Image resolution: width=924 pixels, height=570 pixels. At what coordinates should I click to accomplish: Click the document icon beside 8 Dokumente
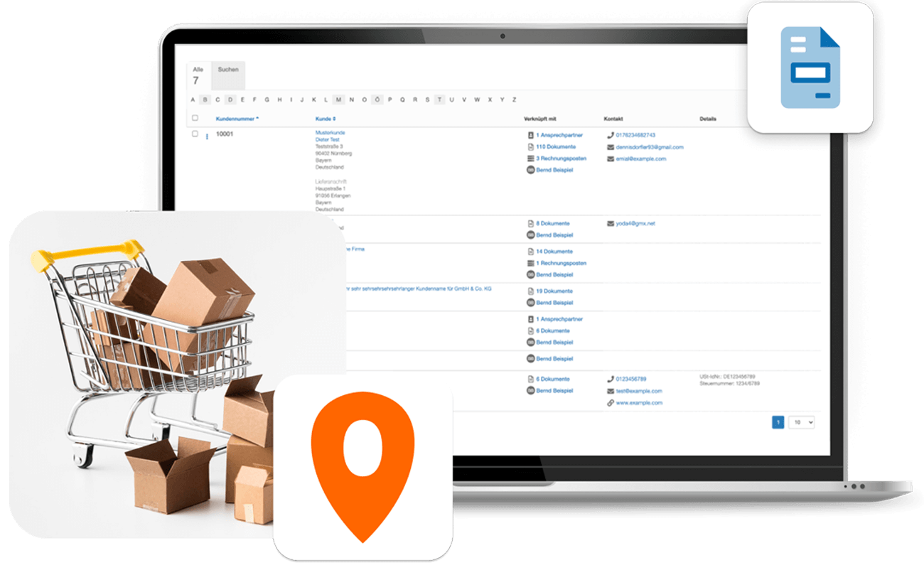point(530,223)
